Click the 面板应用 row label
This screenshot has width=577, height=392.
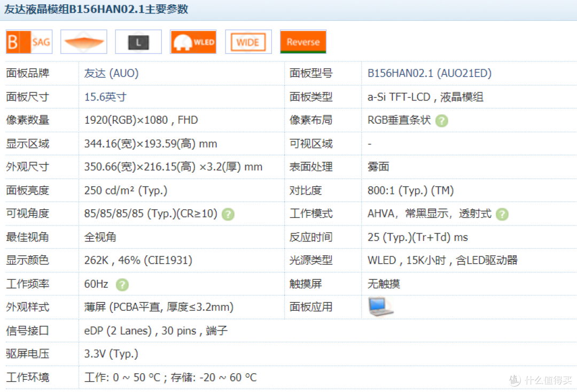[x=311, y=307]
